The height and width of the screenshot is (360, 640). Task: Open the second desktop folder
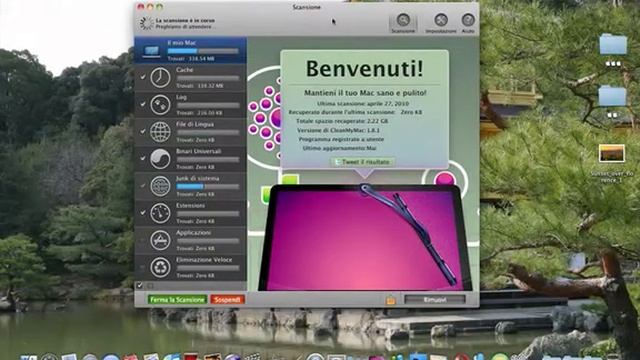click(612, 96)
